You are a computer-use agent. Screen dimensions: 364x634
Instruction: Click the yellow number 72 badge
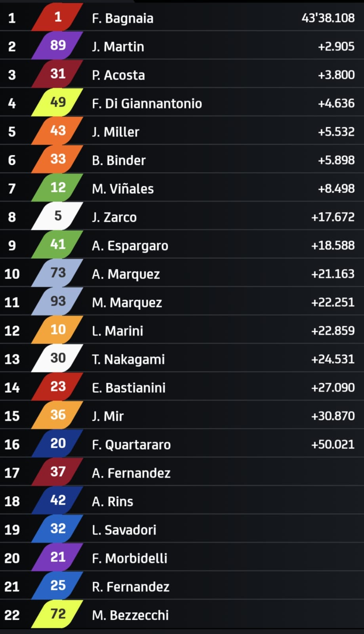[x=57, y=614]
